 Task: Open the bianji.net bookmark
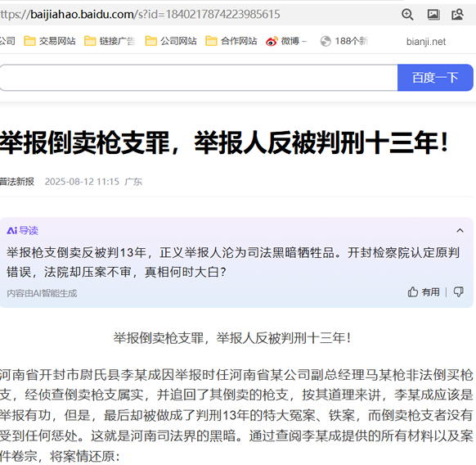(426, 42)
